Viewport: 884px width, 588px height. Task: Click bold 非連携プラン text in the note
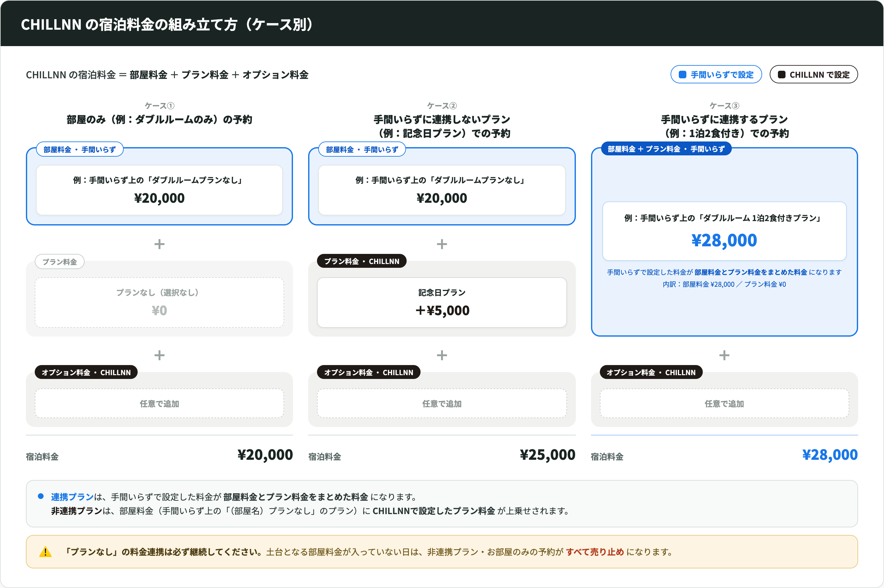76,510
